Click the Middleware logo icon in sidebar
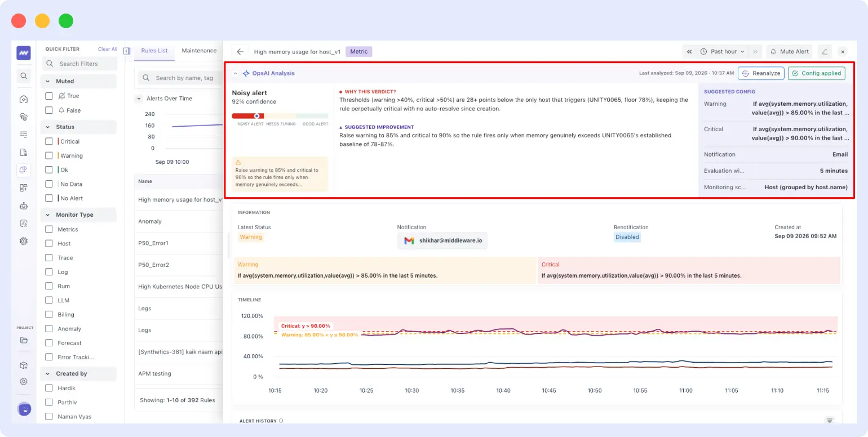The height and width of the screenshot is (437, 868). 24,53
